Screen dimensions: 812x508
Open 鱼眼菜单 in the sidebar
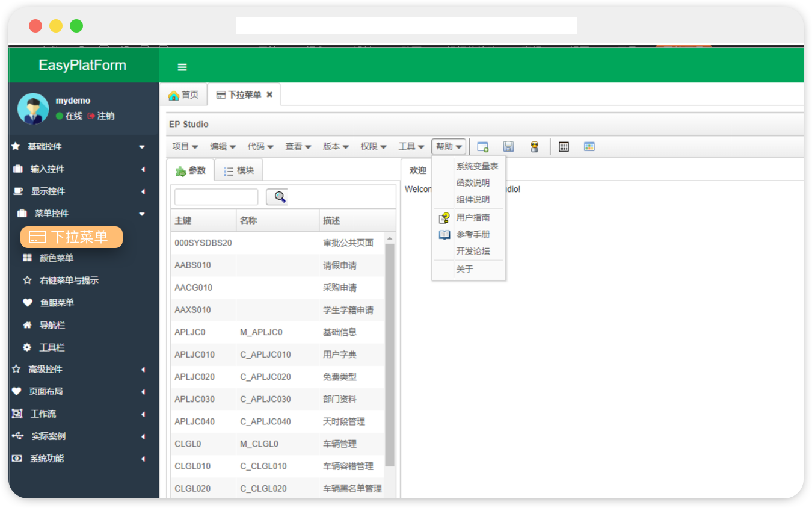(48, 303)
